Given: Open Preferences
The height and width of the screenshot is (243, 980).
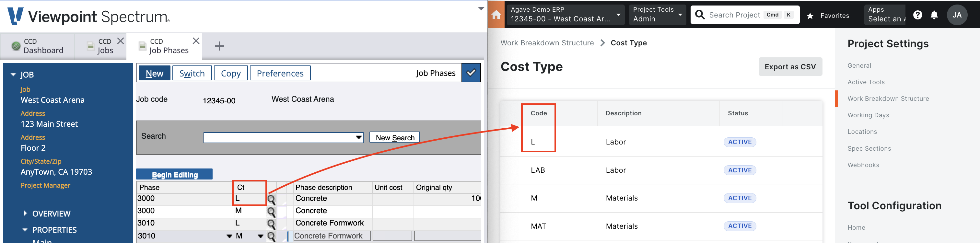Looking at the screenshot, I should (280, 73).
